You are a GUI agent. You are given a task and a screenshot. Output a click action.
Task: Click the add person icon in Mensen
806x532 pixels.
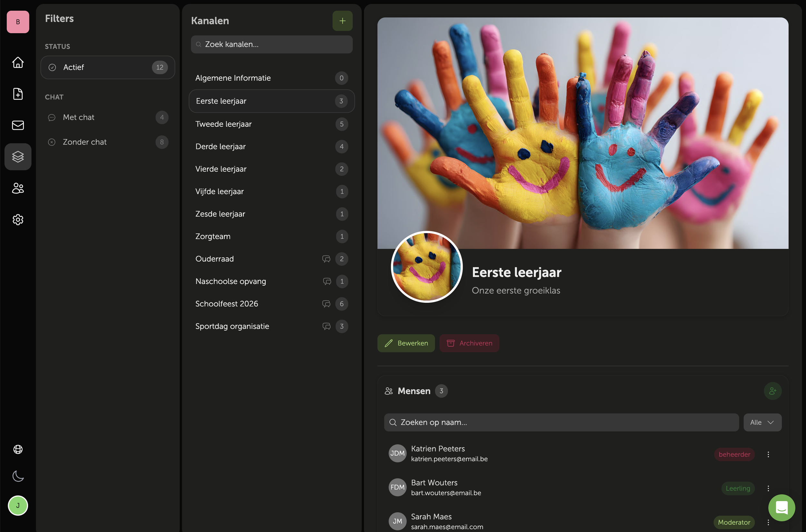click(x=772, y=391)
